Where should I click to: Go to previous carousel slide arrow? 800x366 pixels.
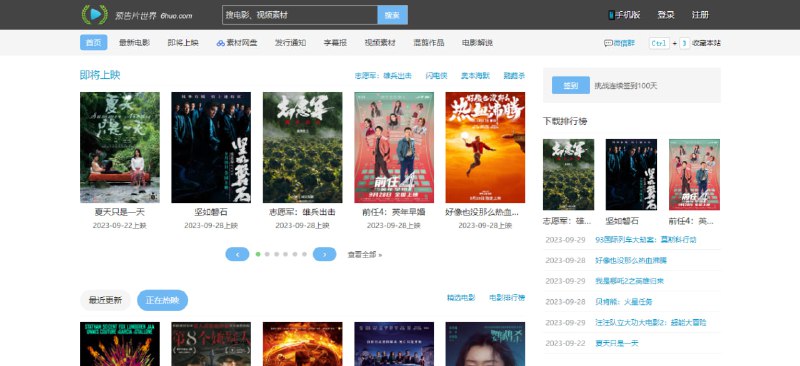point(237,254)
